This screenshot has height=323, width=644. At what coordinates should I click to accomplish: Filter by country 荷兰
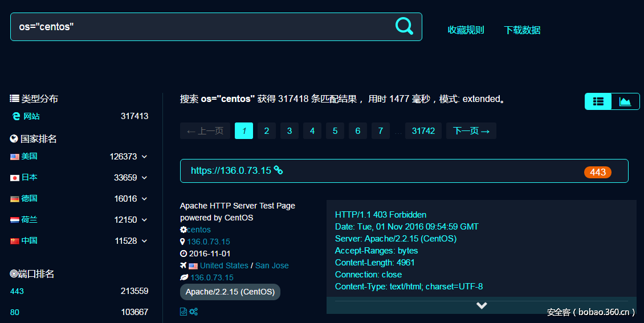29,219
